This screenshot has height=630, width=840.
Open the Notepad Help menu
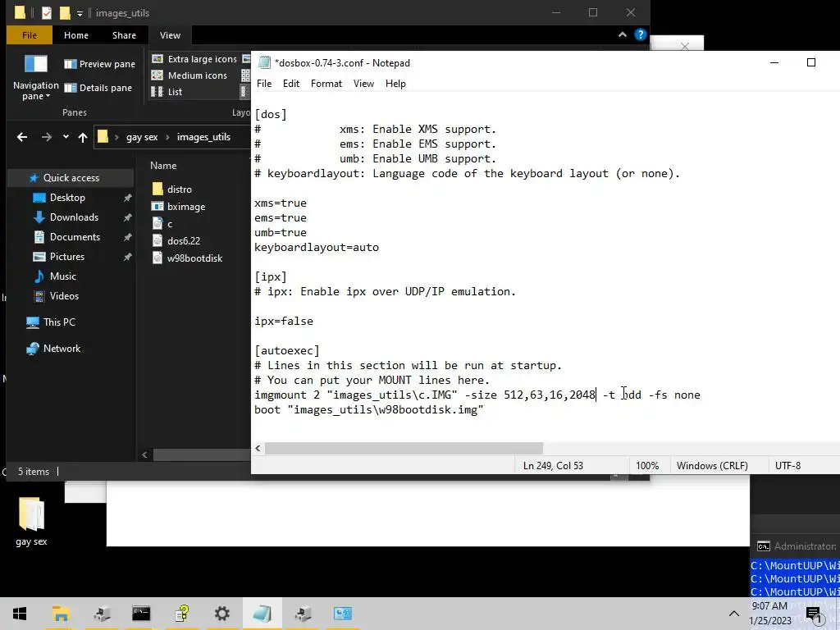click(395, 84)
